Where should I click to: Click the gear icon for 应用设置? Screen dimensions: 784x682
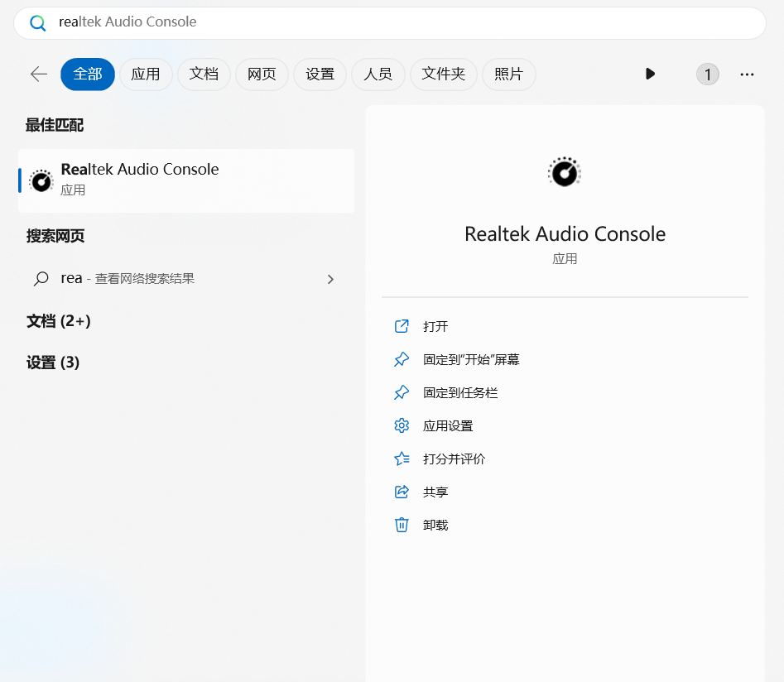[402, 425]
